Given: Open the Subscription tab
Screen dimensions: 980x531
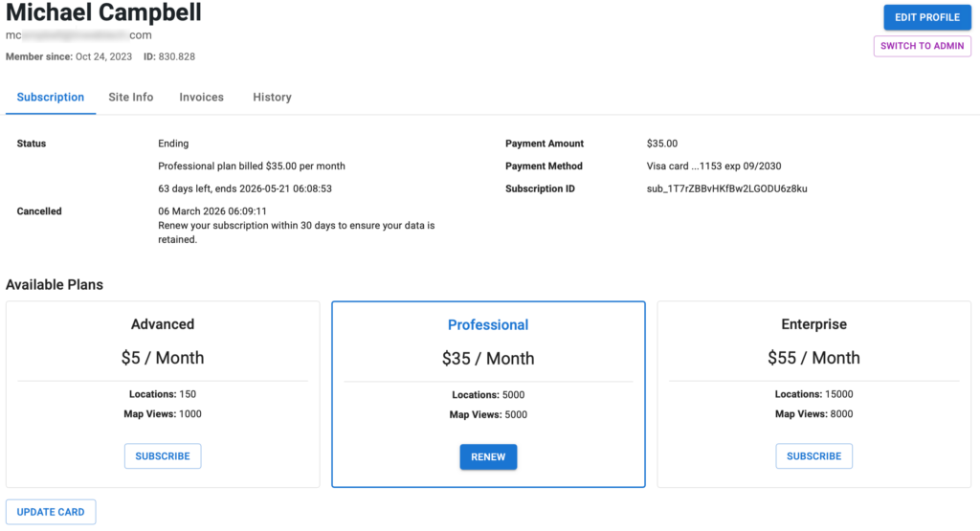Looking at the screenshot, I should point(51,98).
